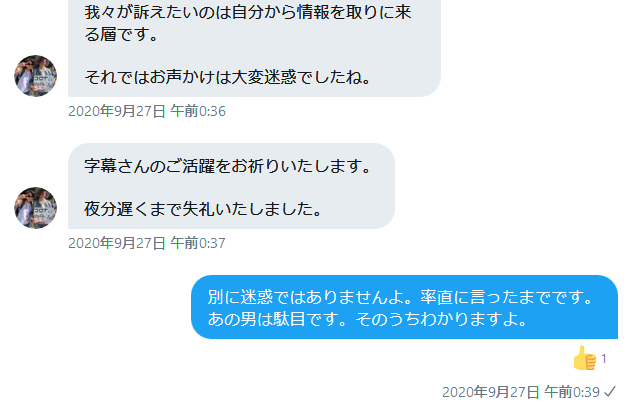This screenshot has width=627, height=410.
Task: Click the phrase 大変迷惑でしたね in gray bubble
Action: [297, 77]
